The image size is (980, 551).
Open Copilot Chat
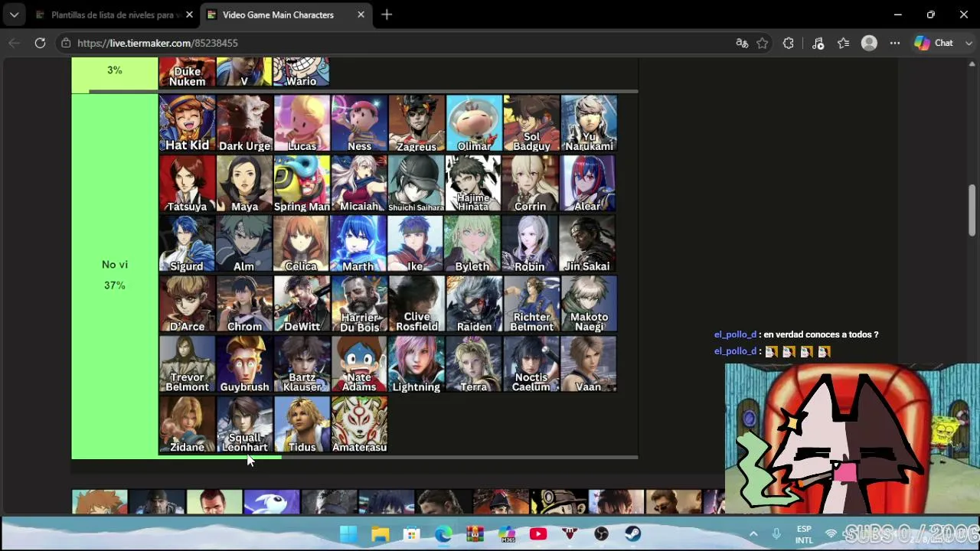934,43
